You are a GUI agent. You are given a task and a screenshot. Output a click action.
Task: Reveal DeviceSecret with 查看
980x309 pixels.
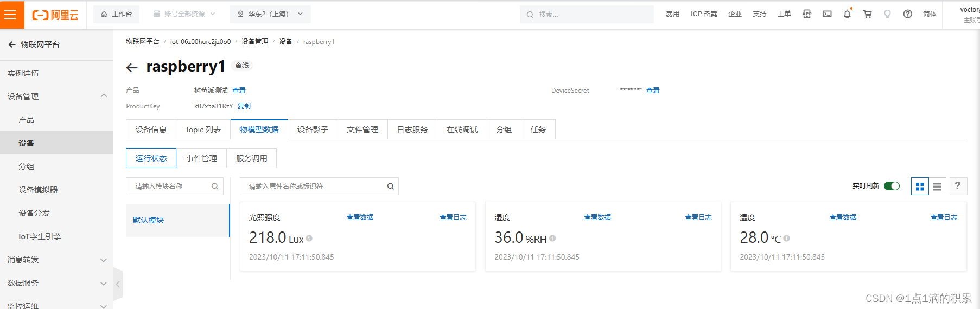[x=653, y=91]
